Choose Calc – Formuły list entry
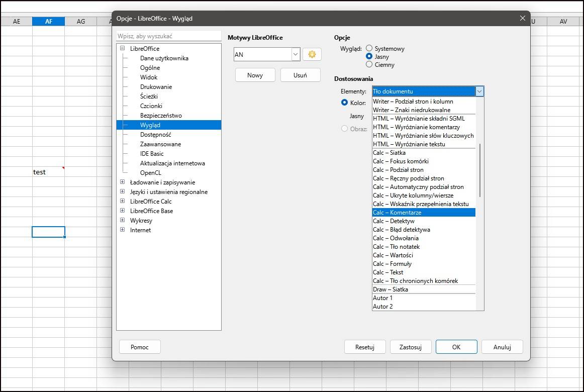Image resolution: width=584 pixels, height=392 pixels. [x=424, y=264]
